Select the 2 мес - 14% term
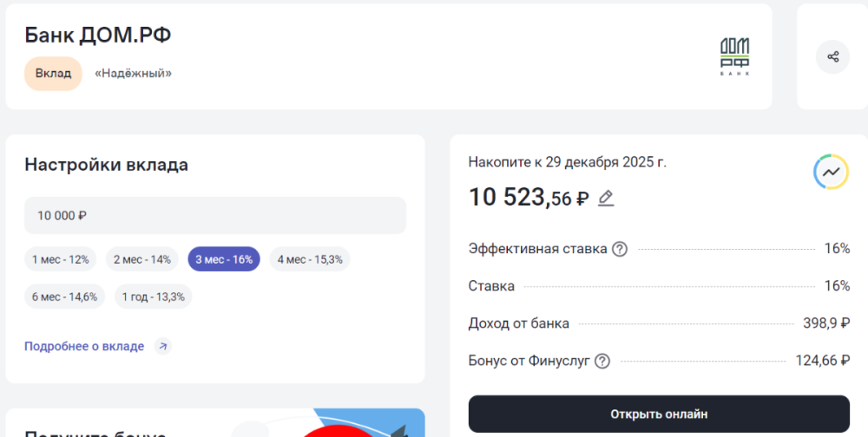 click(x=142, y=259)
